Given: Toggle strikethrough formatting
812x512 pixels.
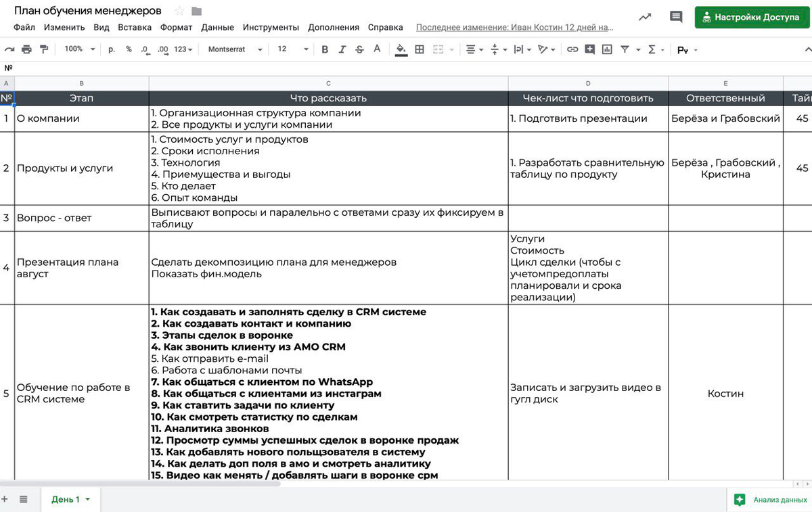Looking at the screenshot, I should point(359,49).
